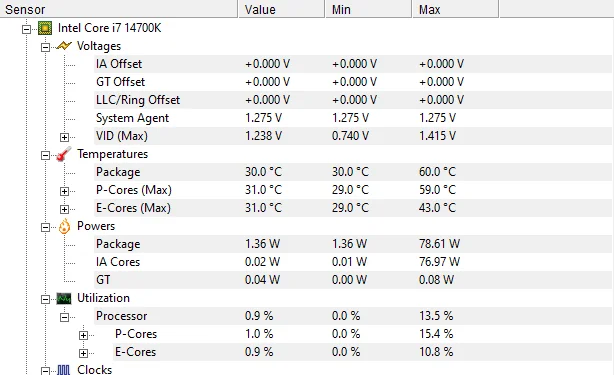Click the Max column header

pyautogui.click(x=456, y=9)
